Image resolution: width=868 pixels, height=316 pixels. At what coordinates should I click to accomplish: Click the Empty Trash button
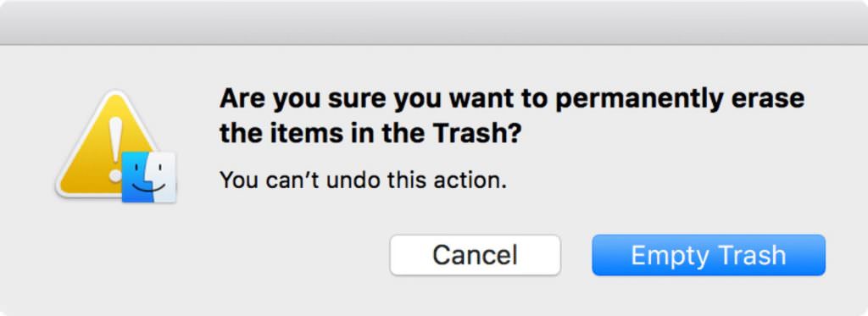pyautogui.click(x=709, y=255)
